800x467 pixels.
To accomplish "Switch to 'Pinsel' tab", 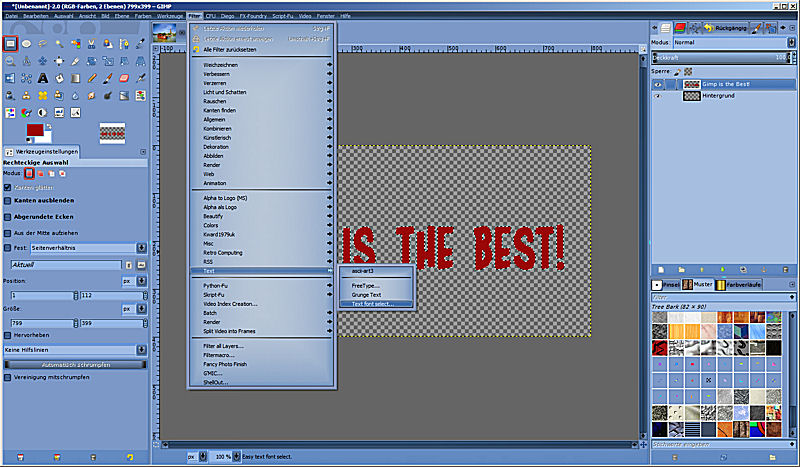I will (666, 284).
